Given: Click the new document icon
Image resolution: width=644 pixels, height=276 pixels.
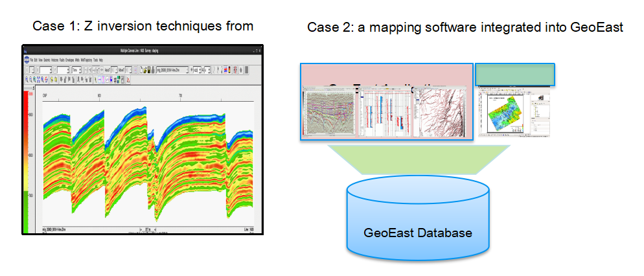Looking at the screenshot, I should tap(141, 70).
